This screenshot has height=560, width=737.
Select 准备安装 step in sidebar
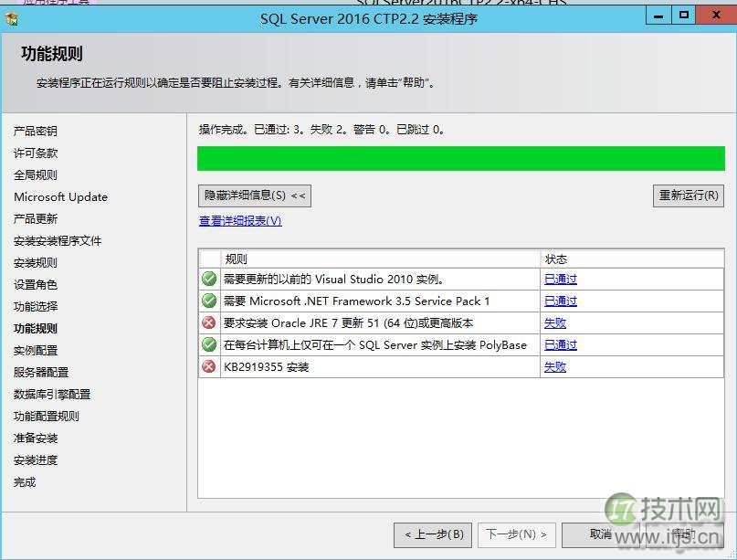tap(36, 438)
